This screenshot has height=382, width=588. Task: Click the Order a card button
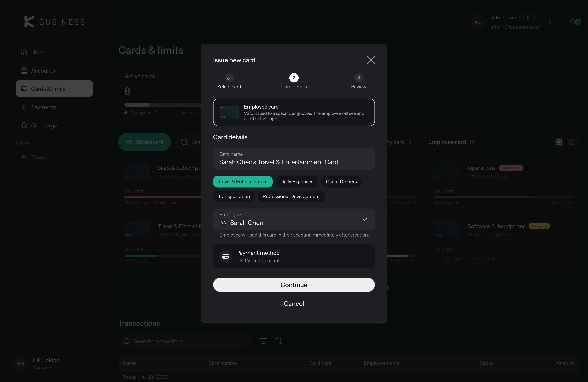pos(145,142)
